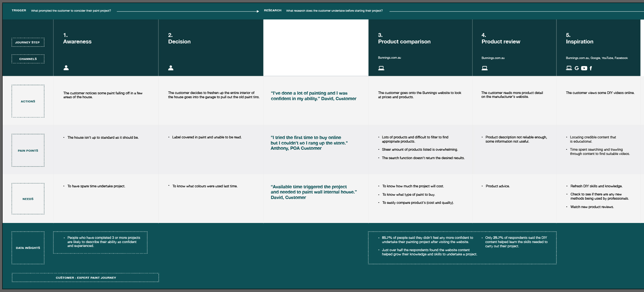The image size is (644, 292).
Task: Click Bunnings.com.au under Product comparison
Action: coord(389,58)
